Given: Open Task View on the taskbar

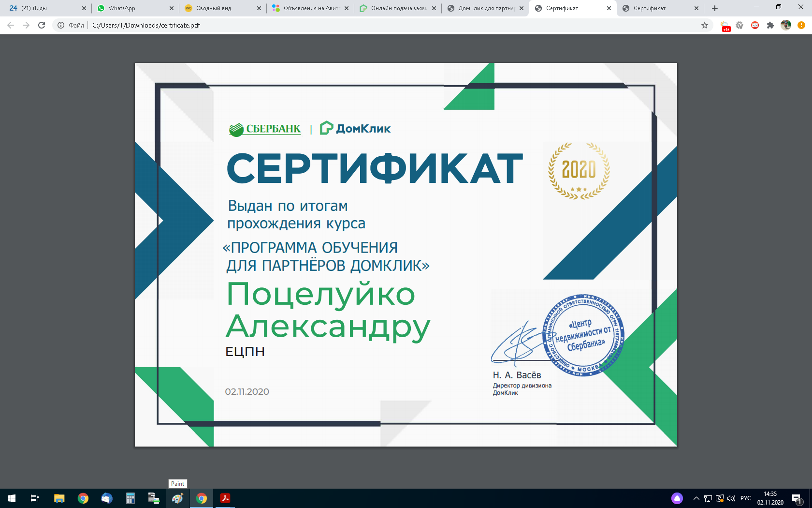Looking at the screenshot, I should (35, 498).
